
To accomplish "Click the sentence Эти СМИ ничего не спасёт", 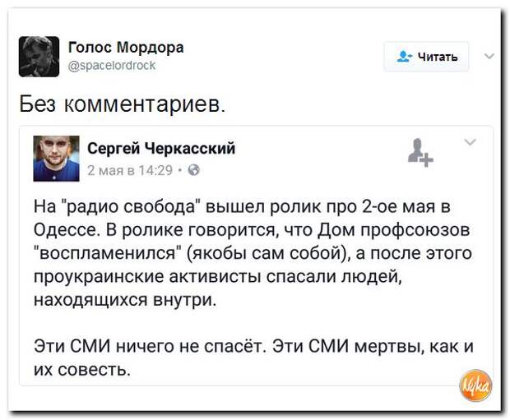I will (150, 346).
